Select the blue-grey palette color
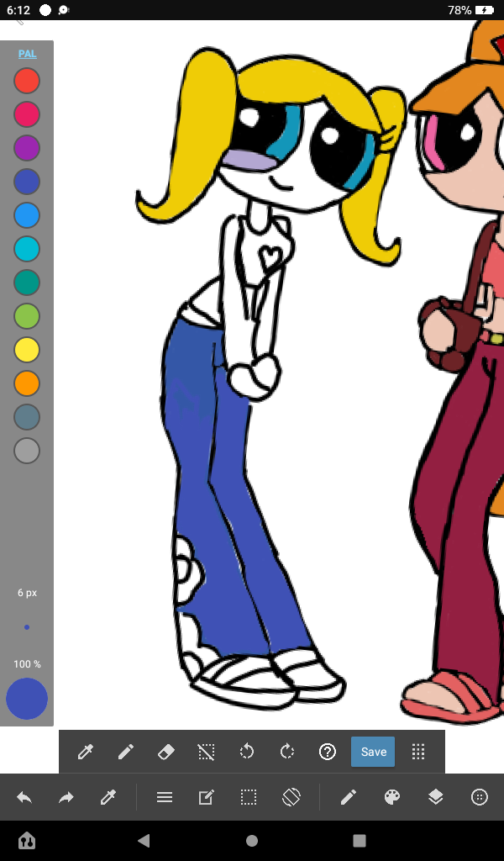 coord(27,417)
